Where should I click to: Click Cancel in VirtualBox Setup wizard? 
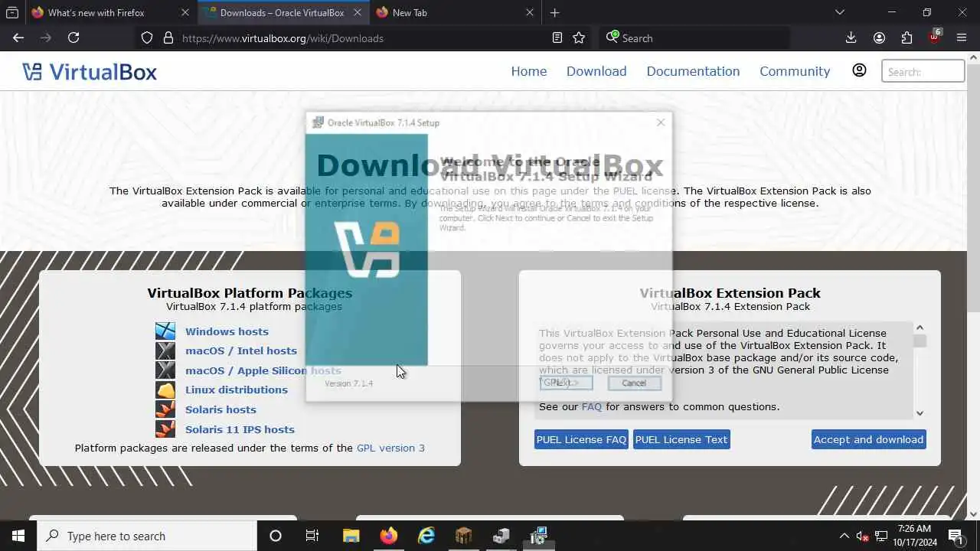634,383
